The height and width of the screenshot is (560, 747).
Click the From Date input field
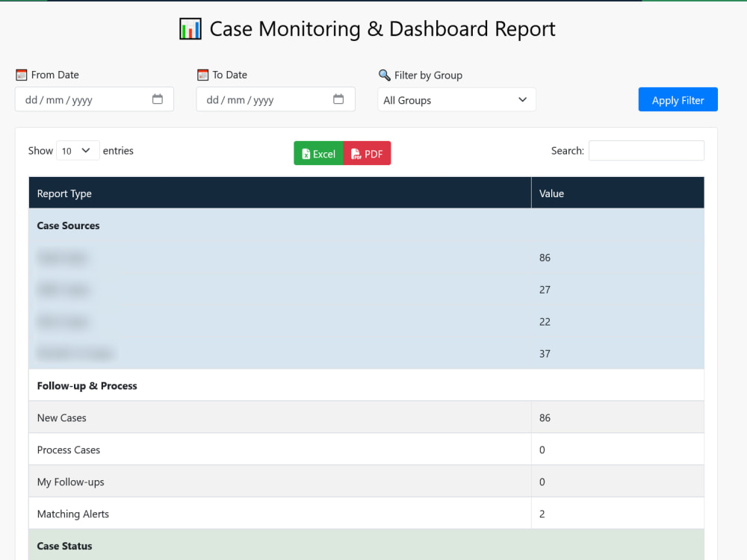pos(94,99)
